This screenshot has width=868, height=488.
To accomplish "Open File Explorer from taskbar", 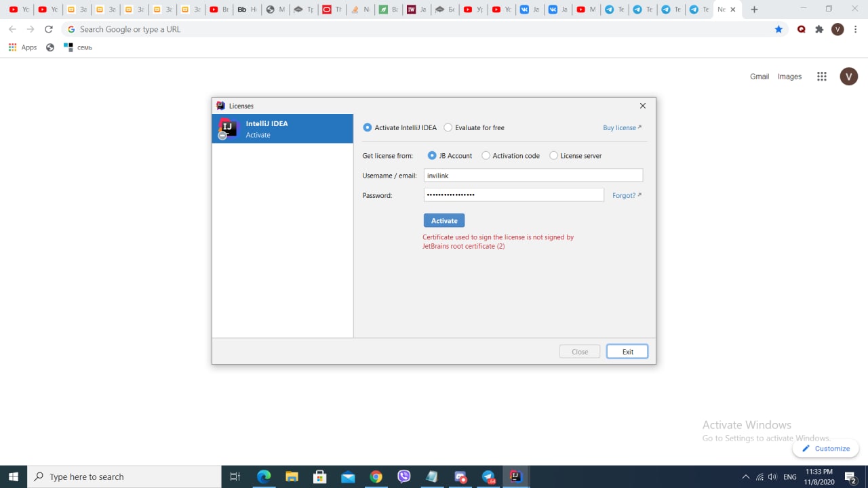I will pos(292,476).
